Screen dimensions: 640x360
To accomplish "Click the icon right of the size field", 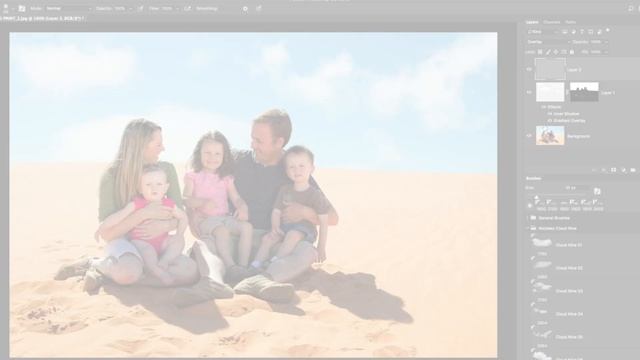I will (x=597, y=191).
